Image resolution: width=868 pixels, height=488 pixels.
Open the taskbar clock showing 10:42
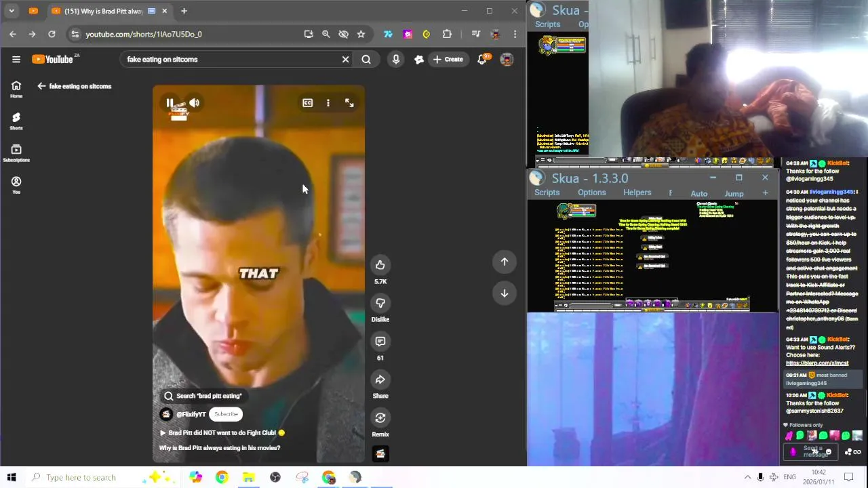click(819, 477)
